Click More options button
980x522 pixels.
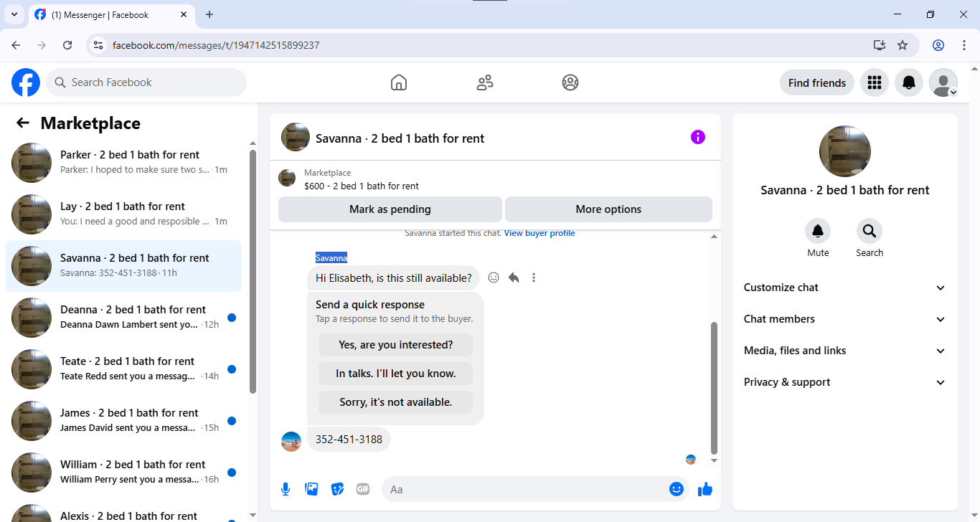pos(608,209)
